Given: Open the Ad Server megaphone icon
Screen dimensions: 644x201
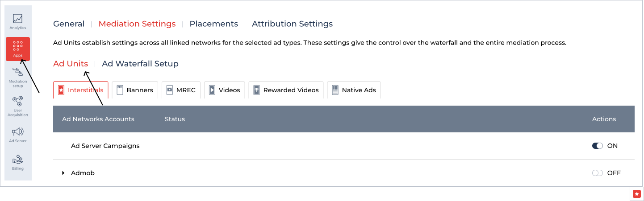Looking at the screenshot, I should pos(18,135).
